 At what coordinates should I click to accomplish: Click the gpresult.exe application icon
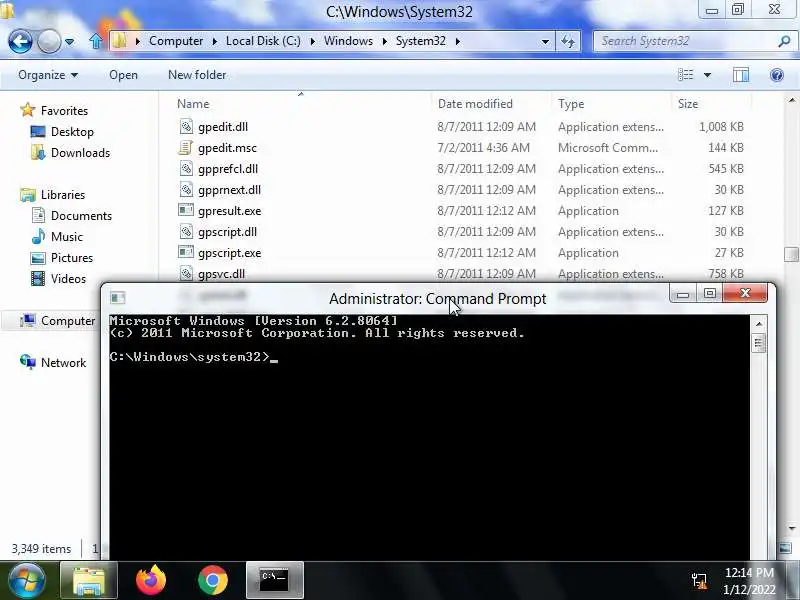point(186,210)
